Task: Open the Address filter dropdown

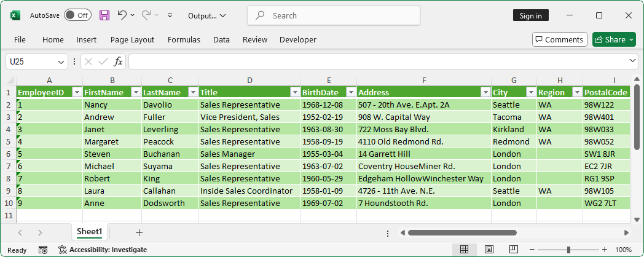Action: 485,92
